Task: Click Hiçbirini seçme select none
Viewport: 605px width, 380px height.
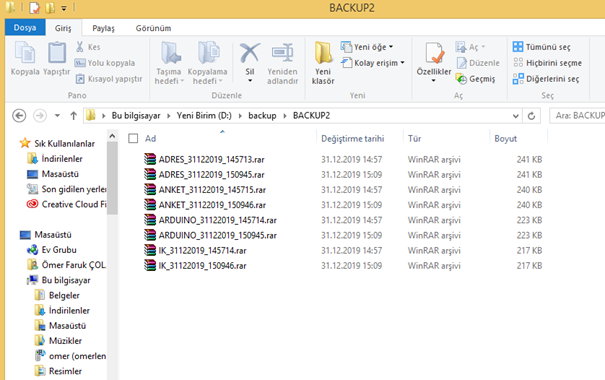Action: (x=547, y=63)
